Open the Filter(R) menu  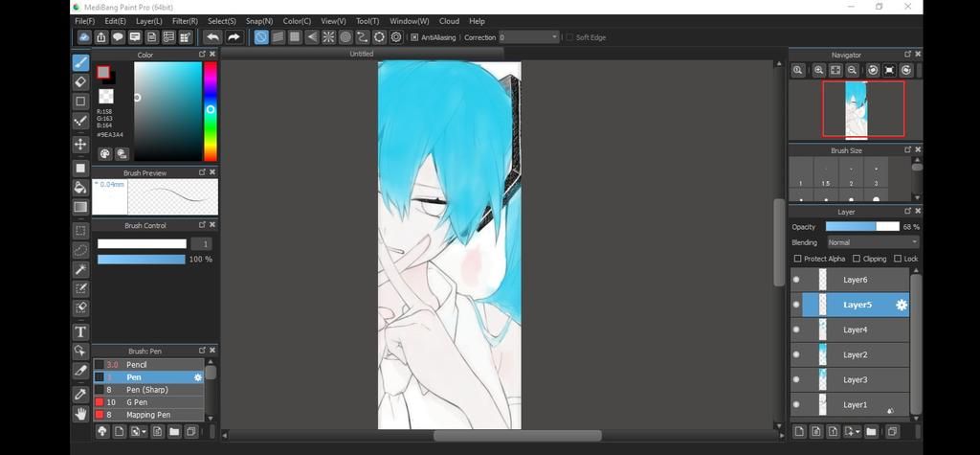[x=185, y=21]
